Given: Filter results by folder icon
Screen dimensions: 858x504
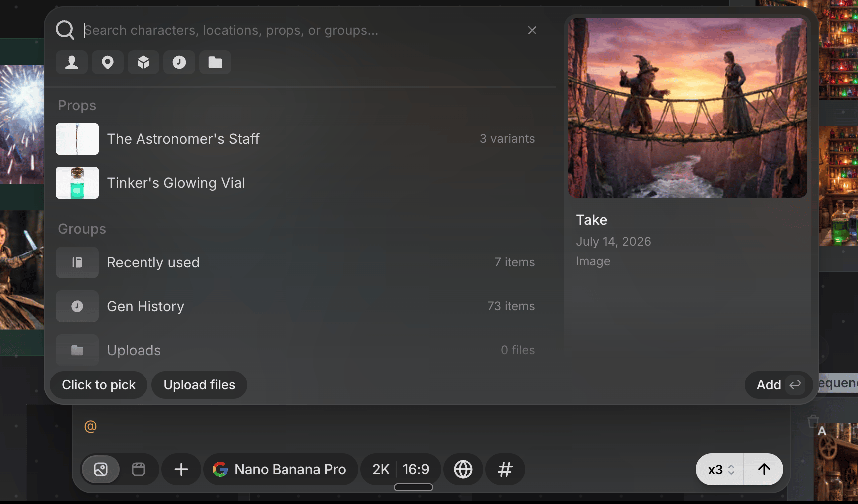Looking at the screenshot, I should (x=215, y=62).
